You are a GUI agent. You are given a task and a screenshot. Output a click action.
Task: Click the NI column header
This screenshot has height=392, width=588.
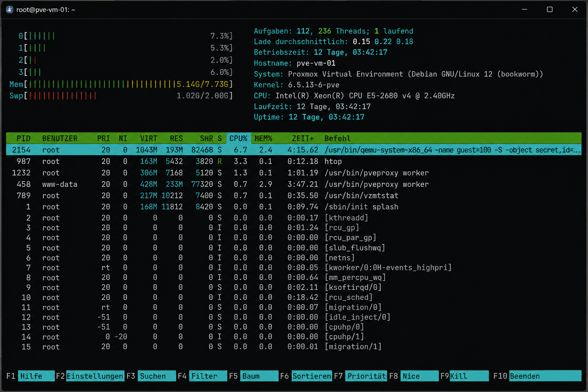(123, 138)
